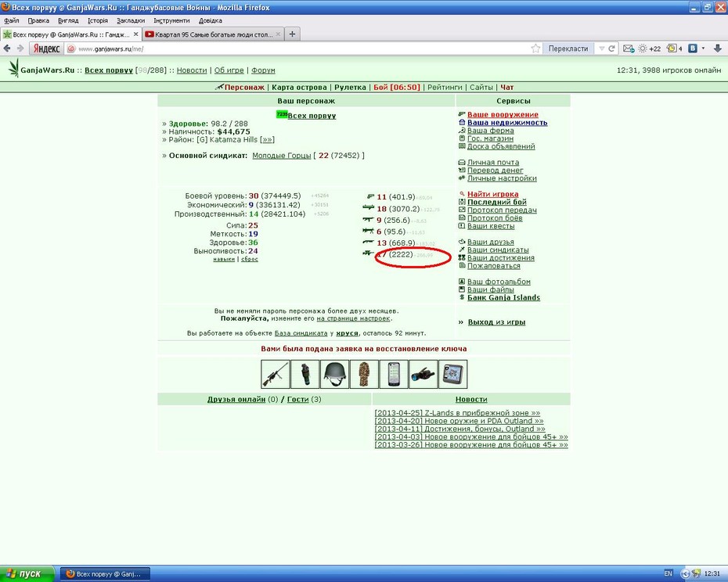Open the Чат link

(x=507, y=88)
